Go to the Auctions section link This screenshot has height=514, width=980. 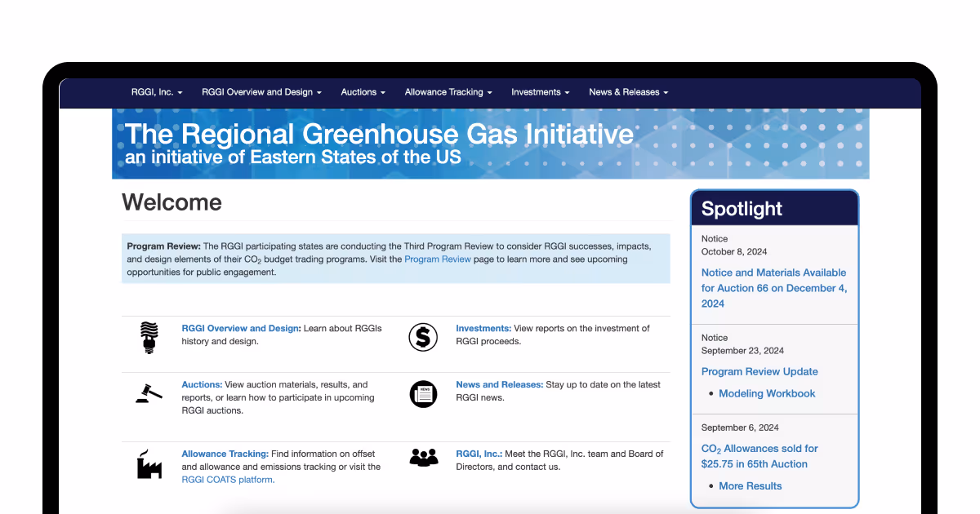202,384
